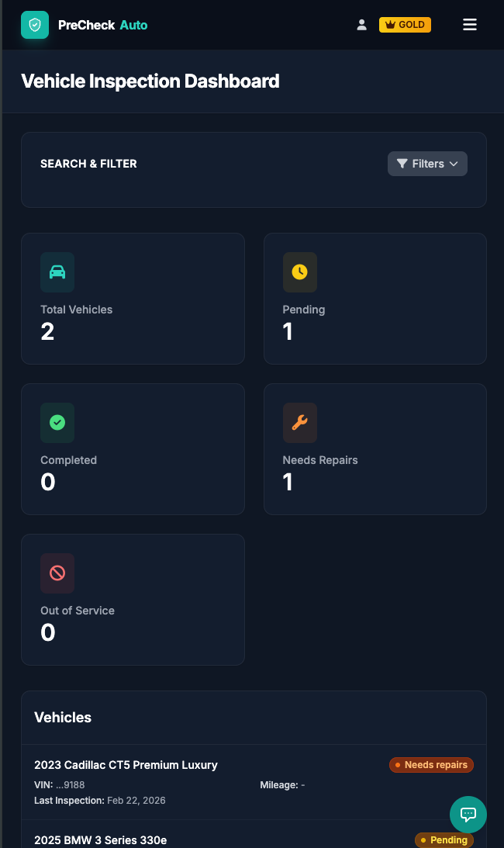Click the GOLD membership badge
This screenshot has width=504, height=848.
(405, 25)
